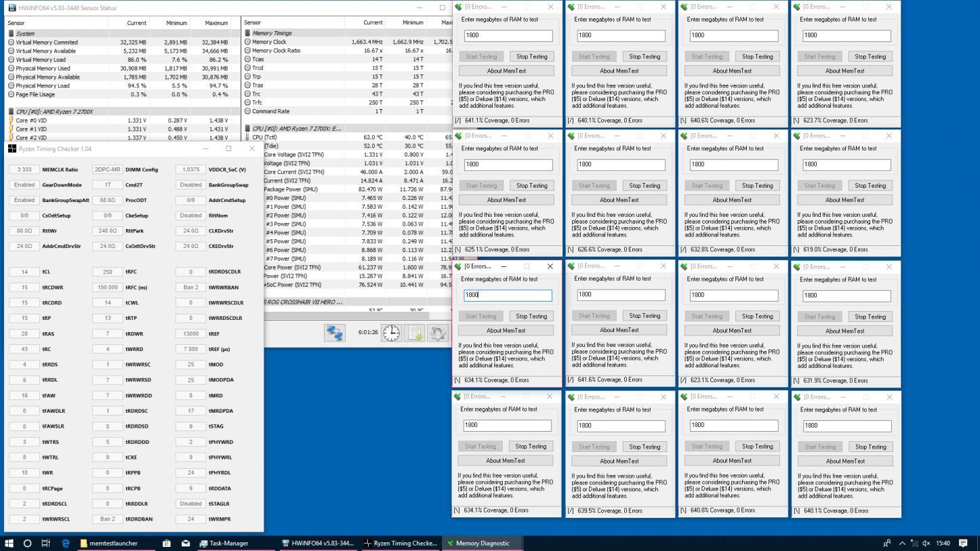Launch Microsoft Edge from the taskbar
Image resolution: width=980 pixels, height=551 pixels.
pos(66,543)
